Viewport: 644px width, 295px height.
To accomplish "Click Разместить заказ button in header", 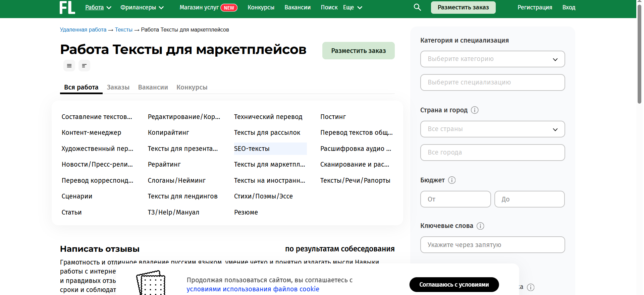I will pos(463,7).
